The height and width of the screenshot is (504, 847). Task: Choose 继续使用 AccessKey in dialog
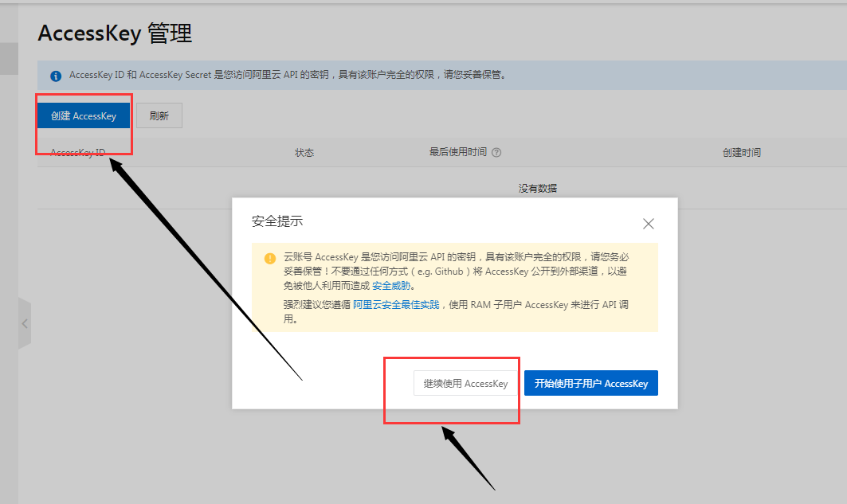click(x=465, y=383)
